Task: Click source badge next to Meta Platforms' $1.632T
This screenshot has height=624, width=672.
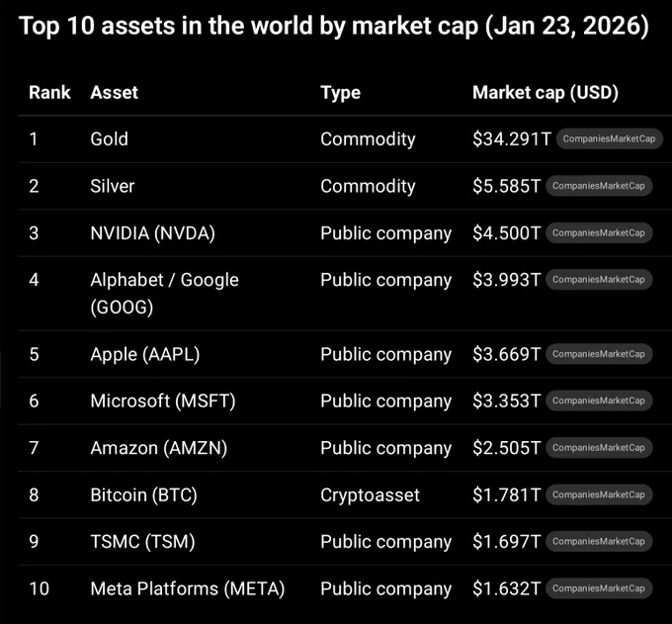Action: tap(599, 588)
